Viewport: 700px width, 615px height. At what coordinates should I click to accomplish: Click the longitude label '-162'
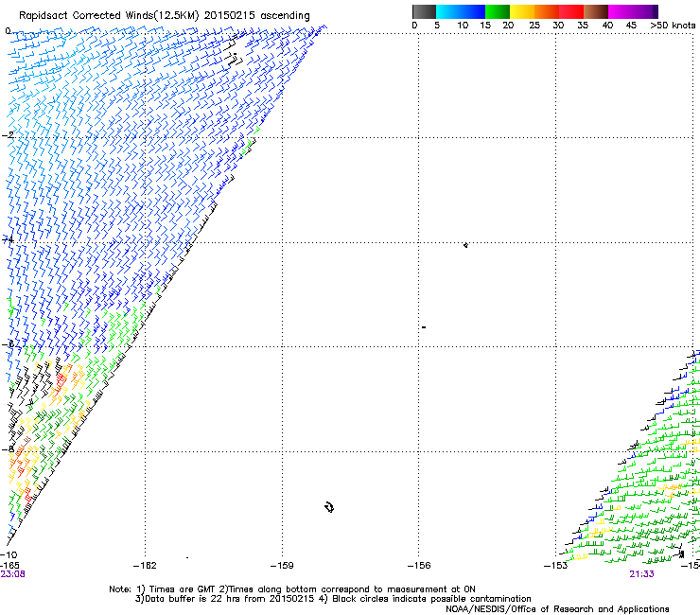coord(145,566)
